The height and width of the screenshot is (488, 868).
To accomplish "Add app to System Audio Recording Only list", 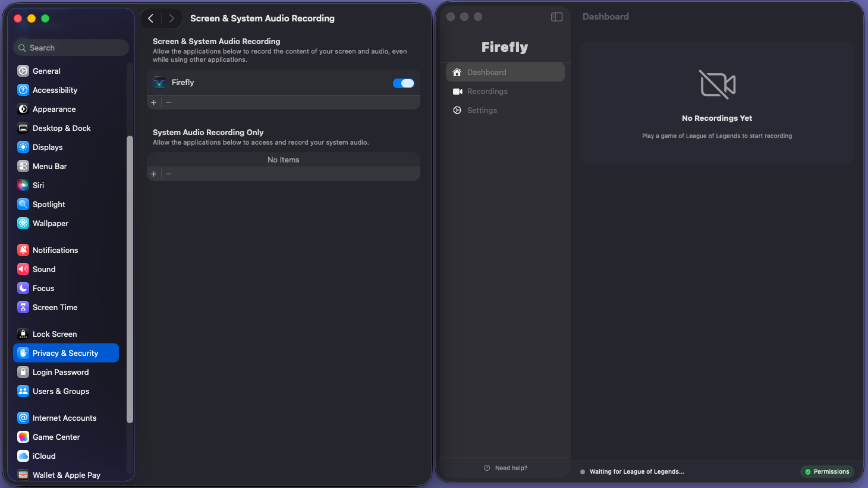I will 154,174.
